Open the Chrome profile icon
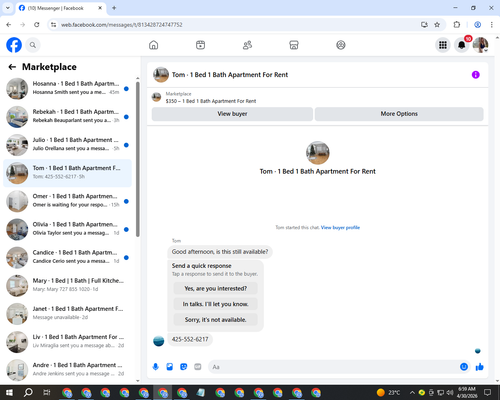The image size is (500, 400). (477, 25)
